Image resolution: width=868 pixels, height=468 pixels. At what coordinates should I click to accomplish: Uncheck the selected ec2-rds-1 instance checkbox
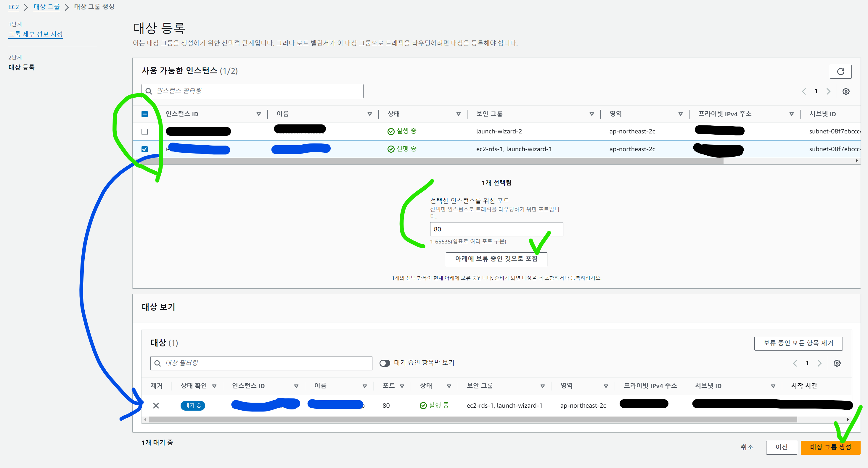pyautogui.click(x=144, y=149)
